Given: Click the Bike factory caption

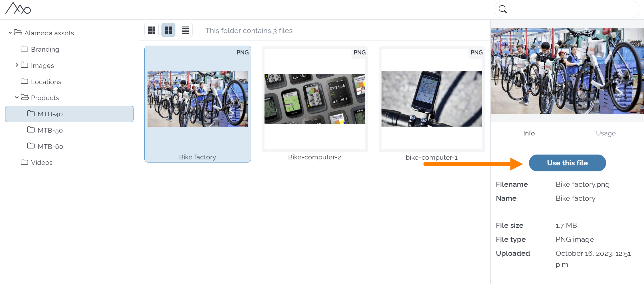Looking at the screenshot, I should click(197, 157).
